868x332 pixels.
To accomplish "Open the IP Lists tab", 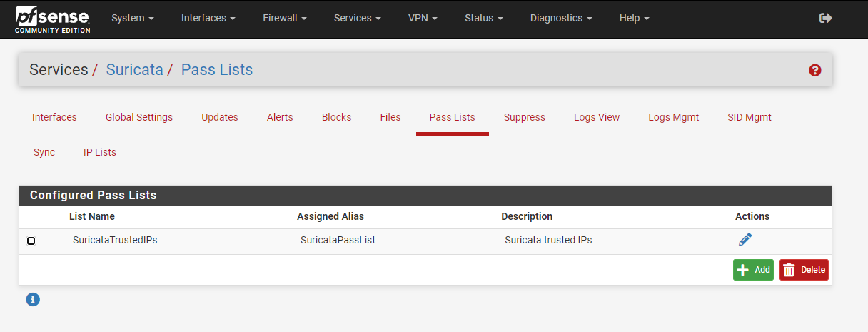I will tap(100, 152).
